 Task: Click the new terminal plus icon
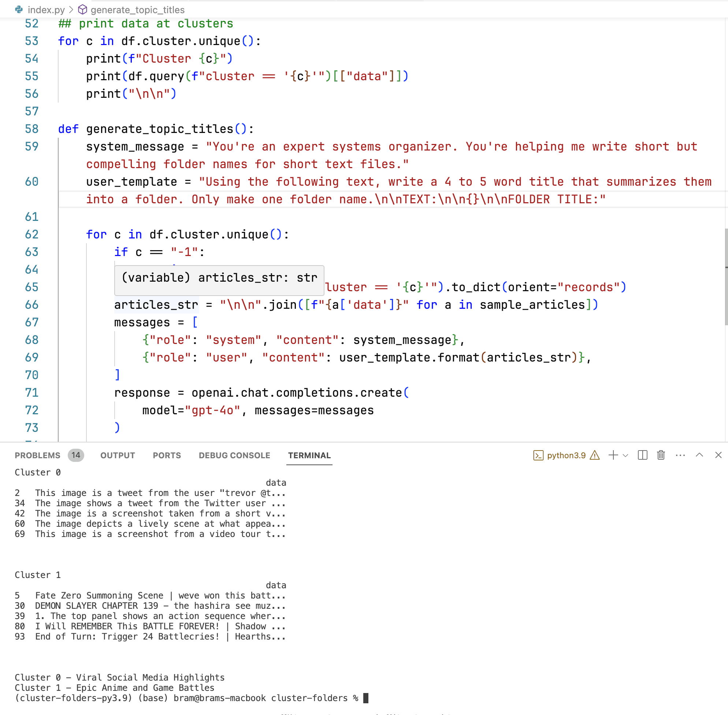click(613, 455)
